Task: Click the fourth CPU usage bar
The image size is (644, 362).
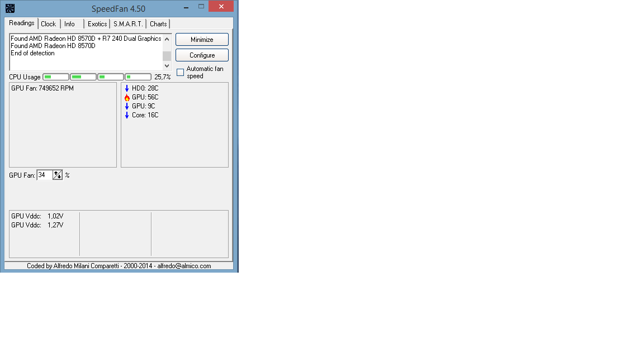Action: point(138,77)
